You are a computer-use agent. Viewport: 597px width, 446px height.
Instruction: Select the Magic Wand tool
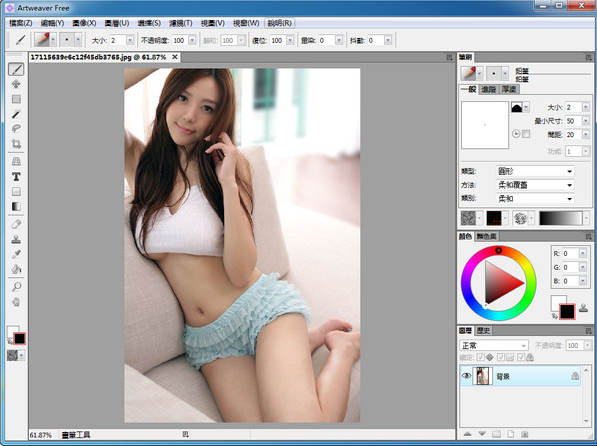click(16, 114)
